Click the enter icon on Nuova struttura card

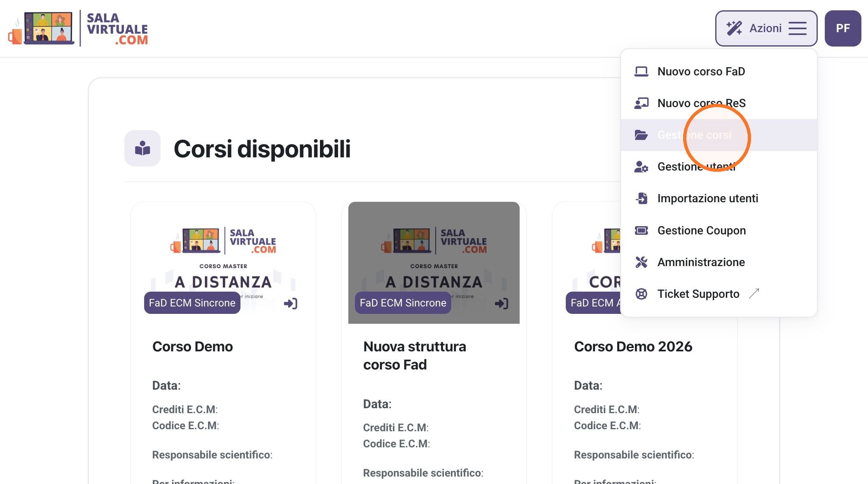pos(502,304)
